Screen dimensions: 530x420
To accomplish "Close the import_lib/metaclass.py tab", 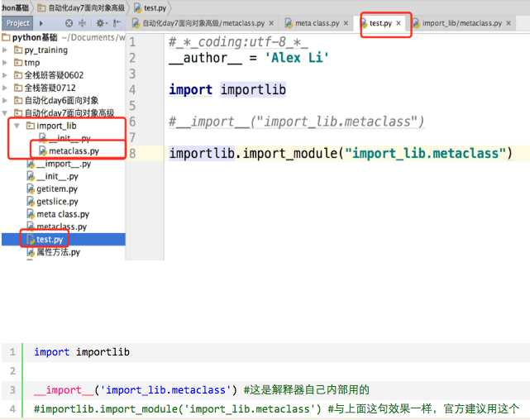I will (x=509, y=23).
